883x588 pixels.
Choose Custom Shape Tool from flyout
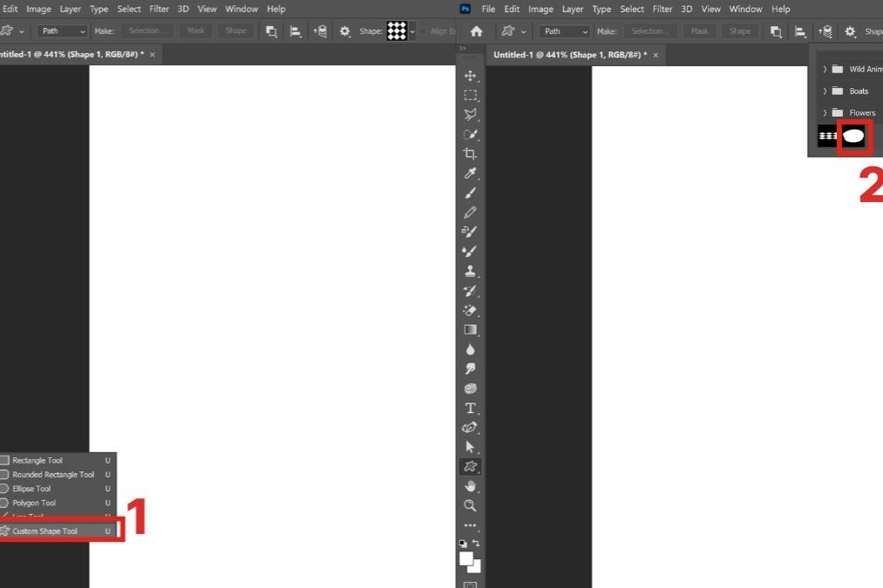click(x=45, y=531)
